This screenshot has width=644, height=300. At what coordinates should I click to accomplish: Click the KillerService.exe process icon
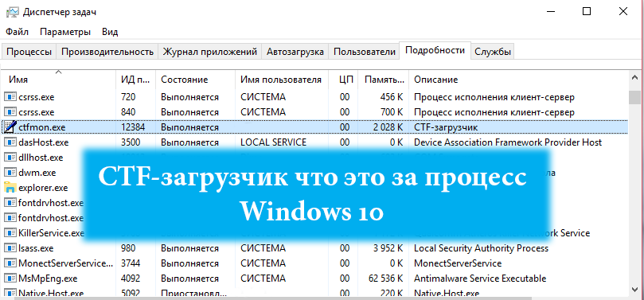pos(10,233)
